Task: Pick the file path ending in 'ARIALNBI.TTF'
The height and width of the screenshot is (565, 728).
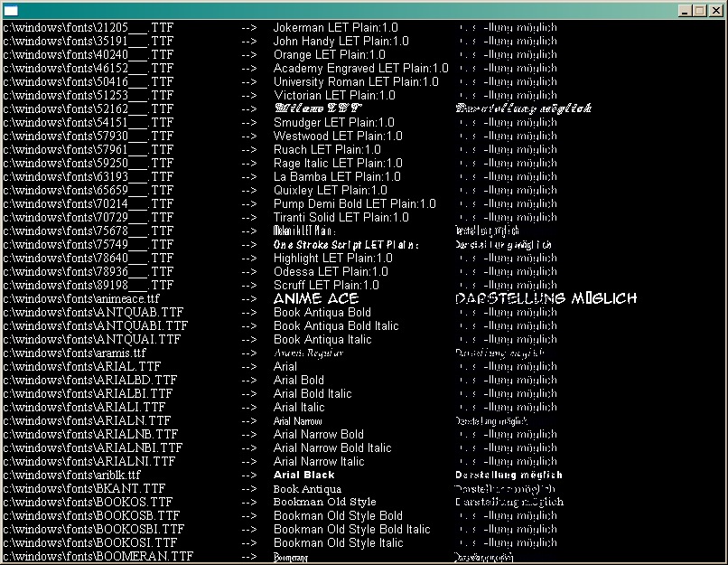Action: (x=93, y=447)
